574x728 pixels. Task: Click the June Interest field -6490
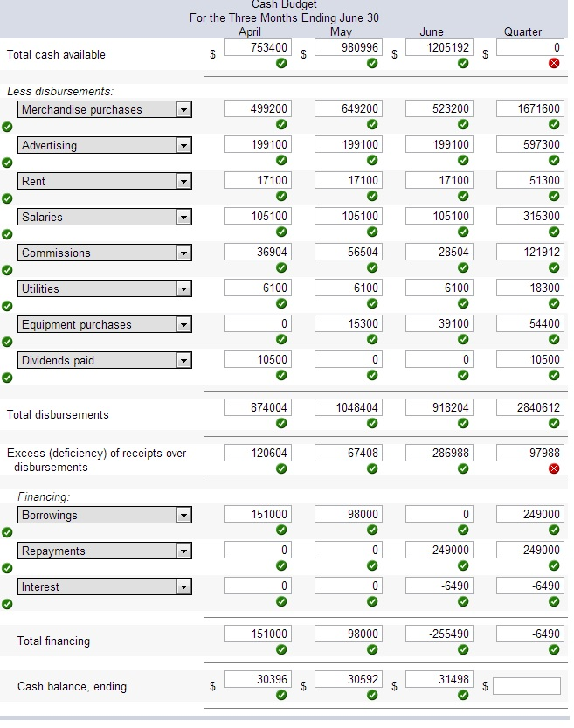click(x=439, y=586)
